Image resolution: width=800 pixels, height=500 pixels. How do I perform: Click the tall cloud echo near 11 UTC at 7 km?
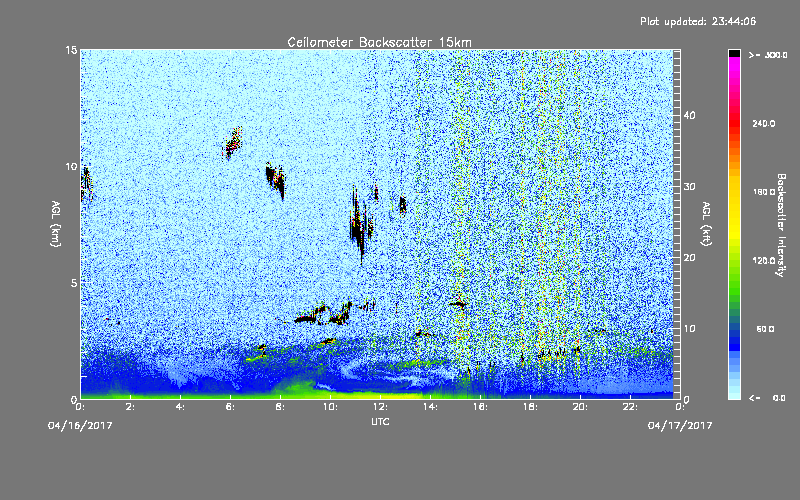361,224
